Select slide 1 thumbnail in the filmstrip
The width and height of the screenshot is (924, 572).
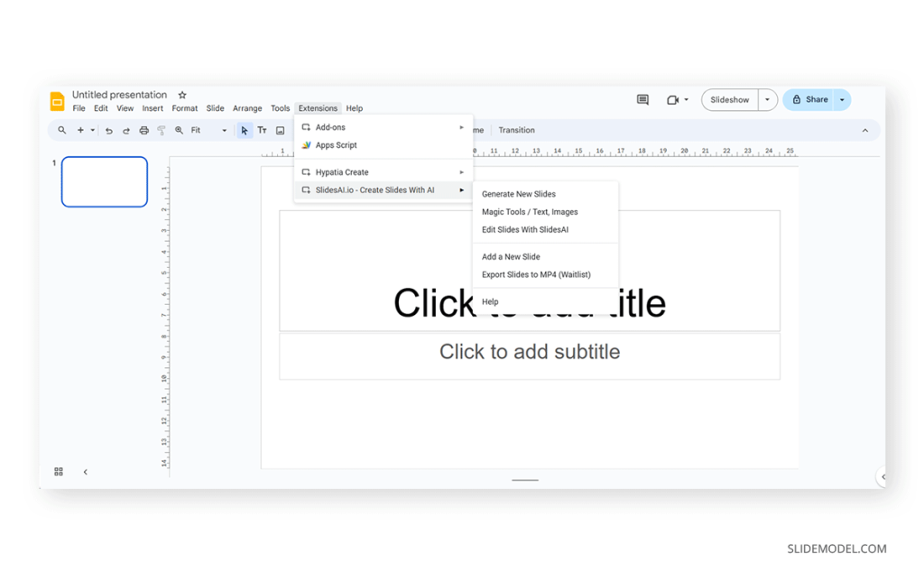pos(104,181)
